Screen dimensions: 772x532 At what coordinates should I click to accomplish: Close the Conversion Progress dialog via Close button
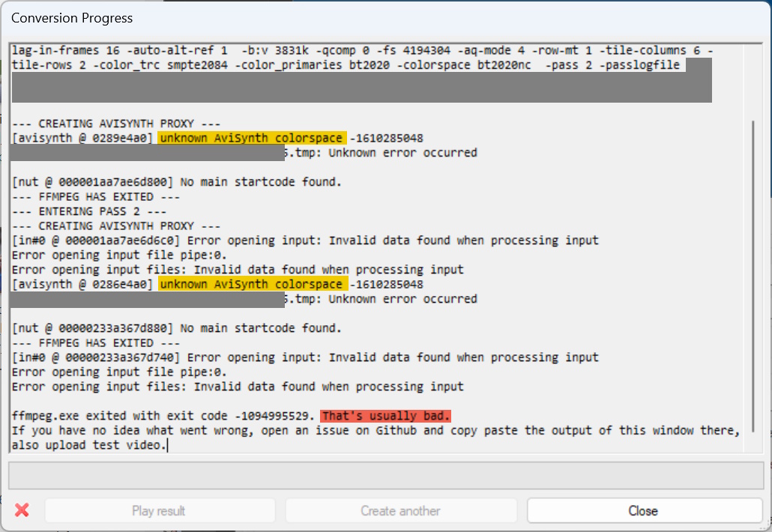(x=644, y=511)
